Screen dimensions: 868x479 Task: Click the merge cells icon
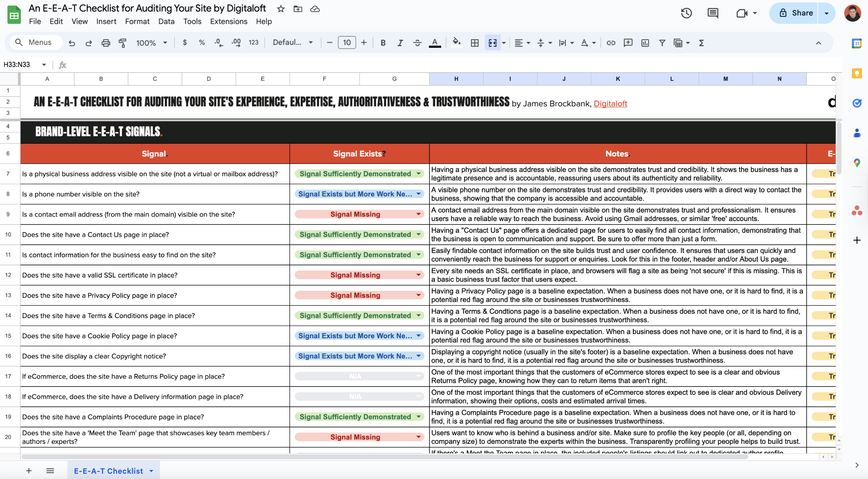click(x=492, y=43)
